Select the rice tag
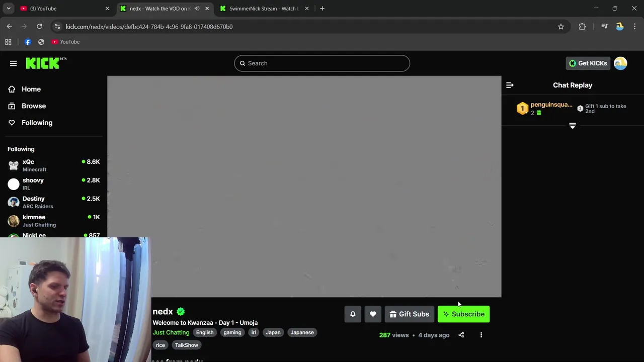644x362 pixels. point(160,345)
